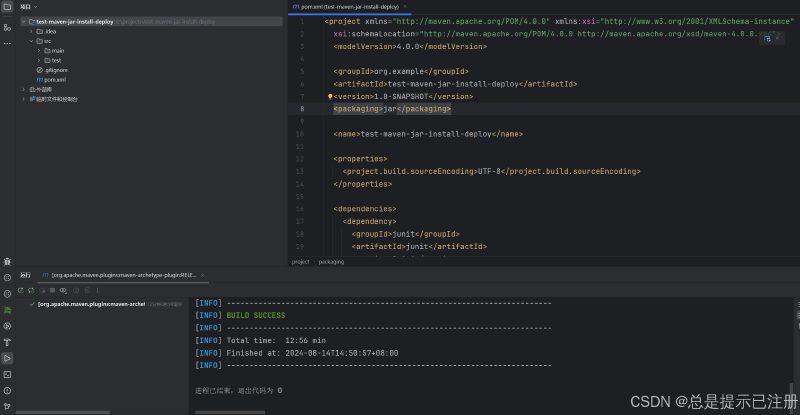
Task: Expand the main folder
Action: [x=39, y=51]
